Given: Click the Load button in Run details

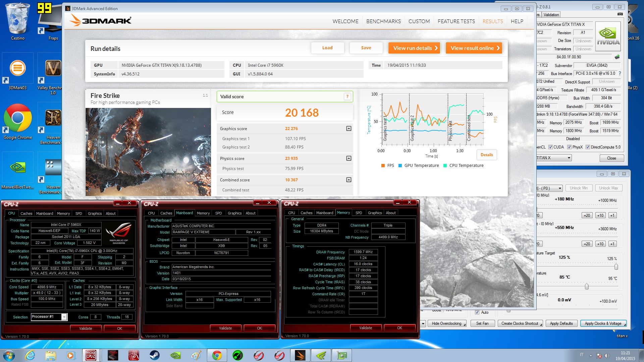Looking at the screenshot, I should pos(327,48).
